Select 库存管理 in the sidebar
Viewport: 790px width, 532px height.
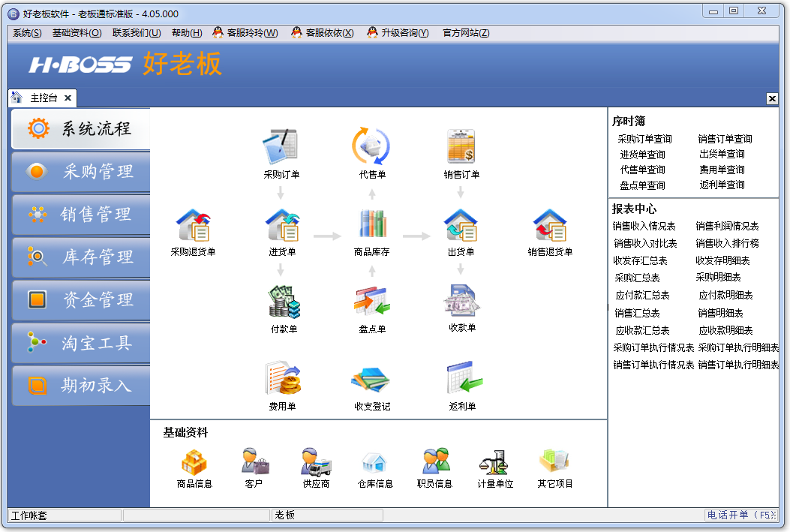click(x=80, y=257)
